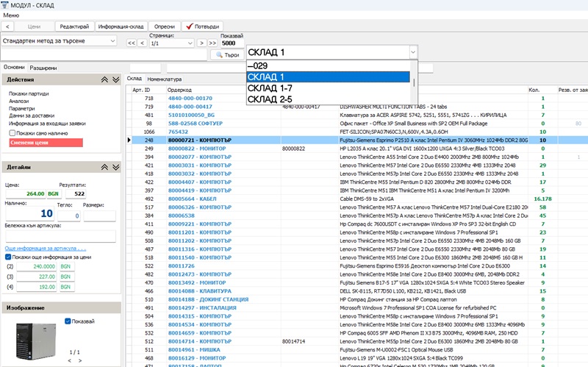Choose –029 from the warehouse list
Viewport: 588px width, 367px height.
328,66
